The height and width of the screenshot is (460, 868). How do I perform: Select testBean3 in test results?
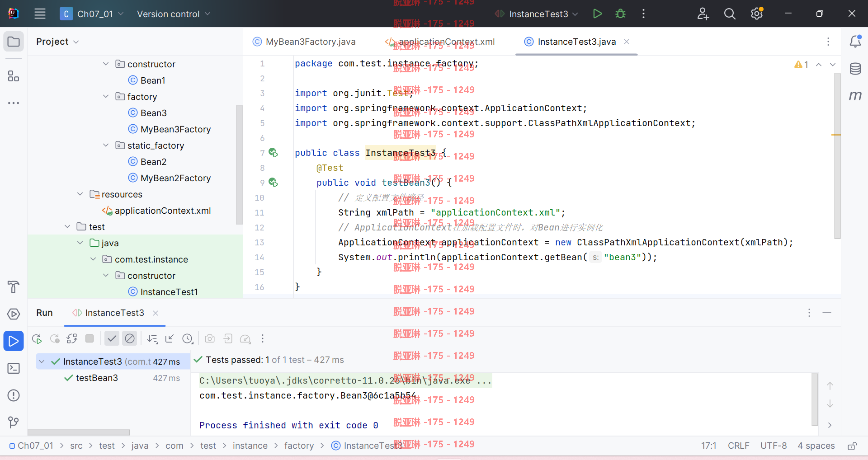97,378
